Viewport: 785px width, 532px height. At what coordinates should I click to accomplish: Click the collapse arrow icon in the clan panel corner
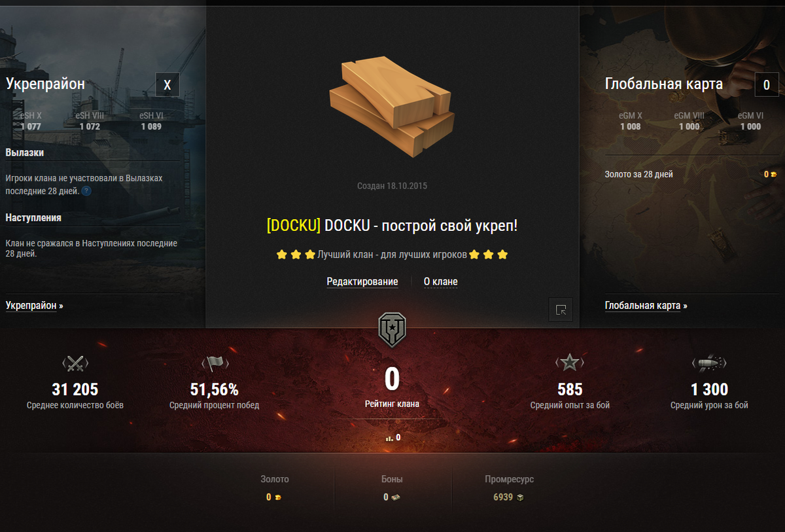click(561, 310)
